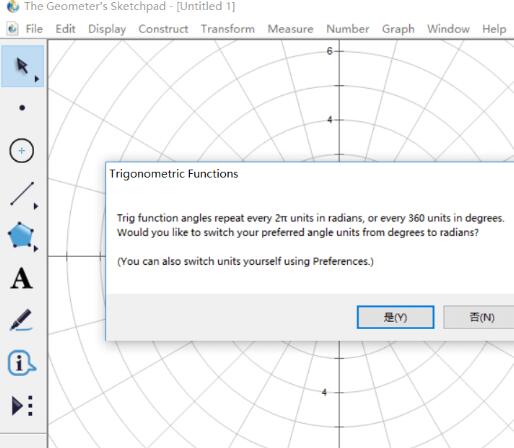Screen dimensions: 514x448
Task: Select the Marker pen tool
Action: pyautogui.click(x=21, y=320)
